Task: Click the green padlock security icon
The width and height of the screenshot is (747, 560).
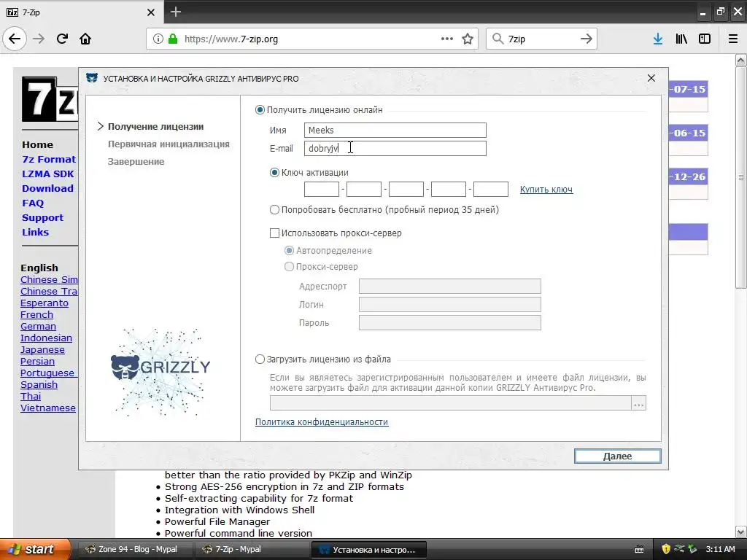Action: click(173, 39)
